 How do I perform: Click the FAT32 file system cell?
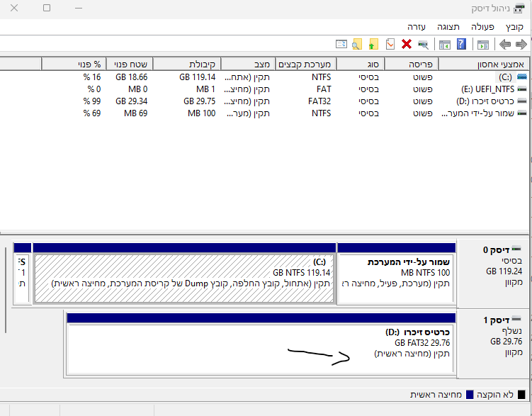(x=319, y=101)
